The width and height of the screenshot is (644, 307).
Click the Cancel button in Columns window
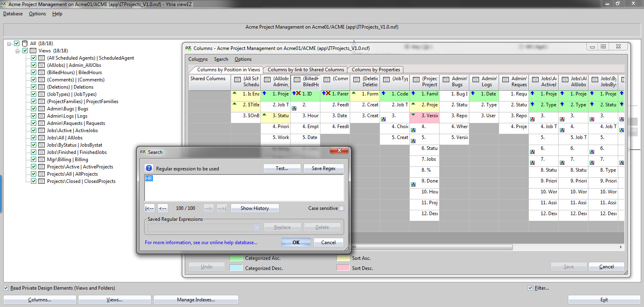[607, 267]
